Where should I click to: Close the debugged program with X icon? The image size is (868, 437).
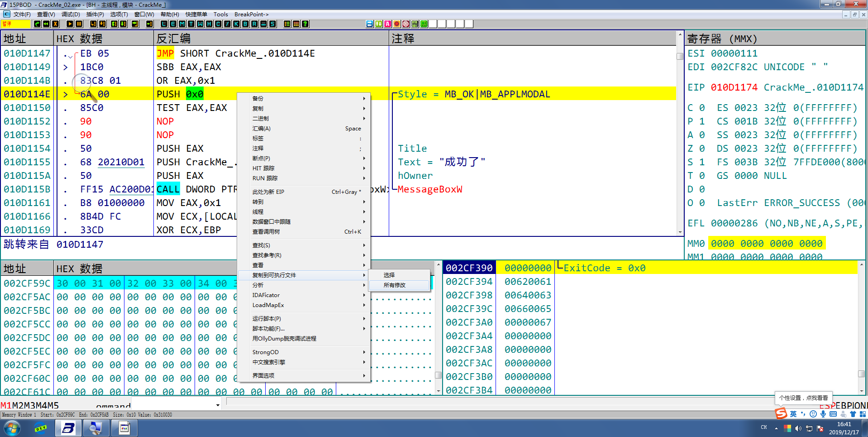55,24
